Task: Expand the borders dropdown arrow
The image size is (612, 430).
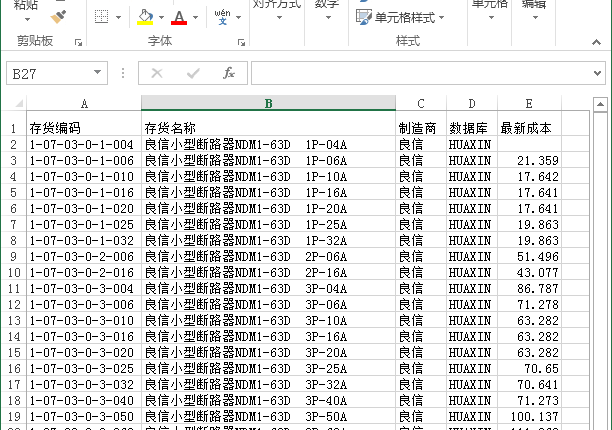Action: [x=118, y=17]
